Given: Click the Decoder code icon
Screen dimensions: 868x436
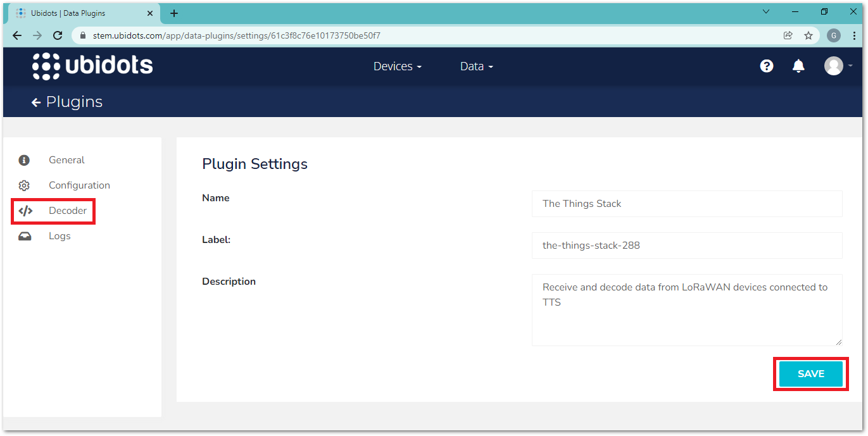Looking at the screenshot, I should coord(25,211).
